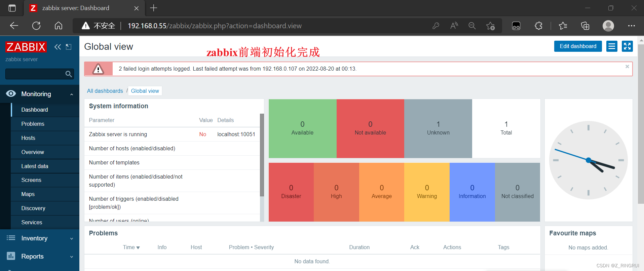Image resolution: width=644 pixels, height=271 pixels.
Task: Click the System information widget scrollbar
Action: click(x=262, y=155)
